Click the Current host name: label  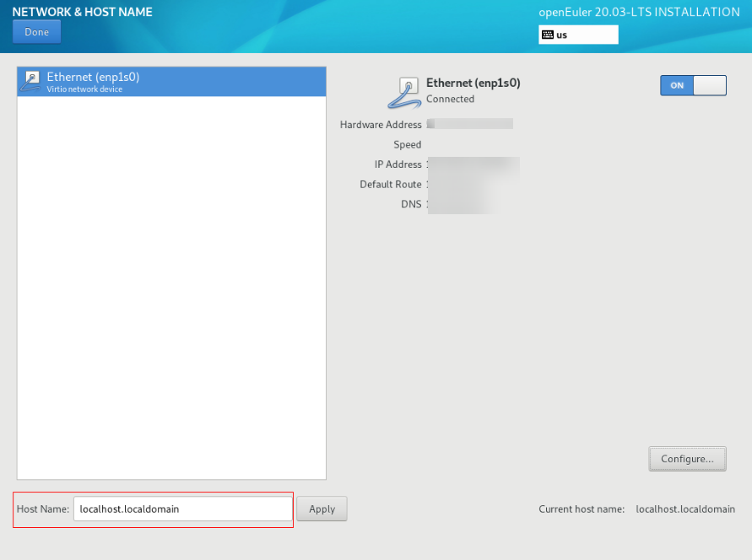click(582, 509)
